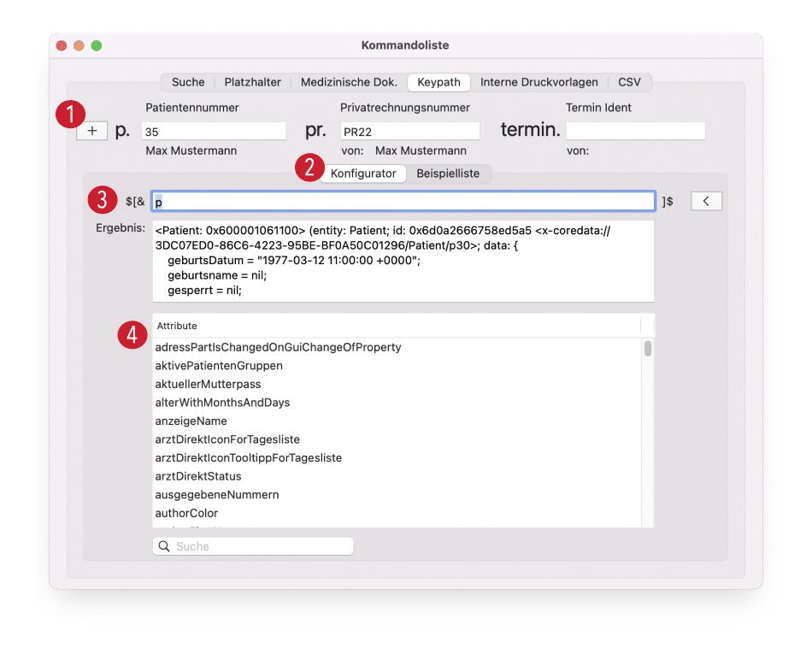Click the empty Termin Ident field

pyautogui.click(x=635, y=131)
